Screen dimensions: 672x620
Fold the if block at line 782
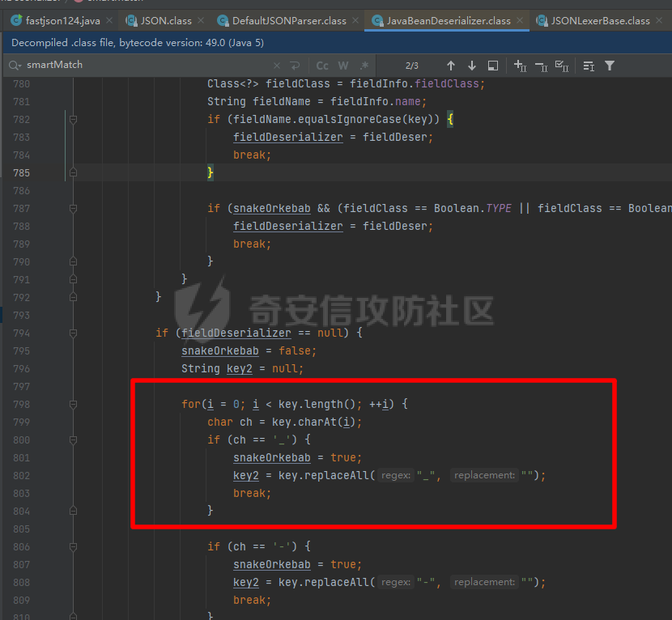point(73,119)
